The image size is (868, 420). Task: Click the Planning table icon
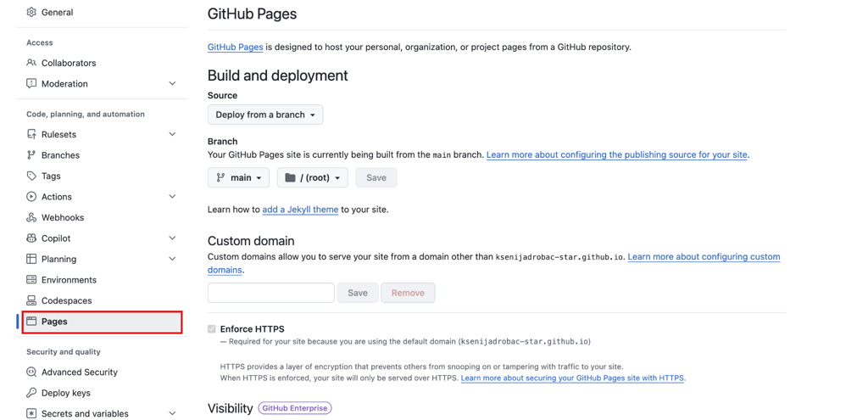click(31, 260)
